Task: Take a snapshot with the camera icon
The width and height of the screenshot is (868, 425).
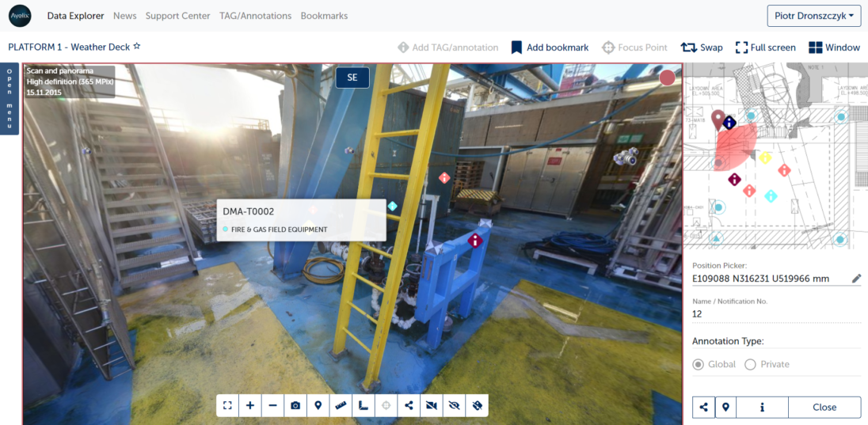Action: 295,405
